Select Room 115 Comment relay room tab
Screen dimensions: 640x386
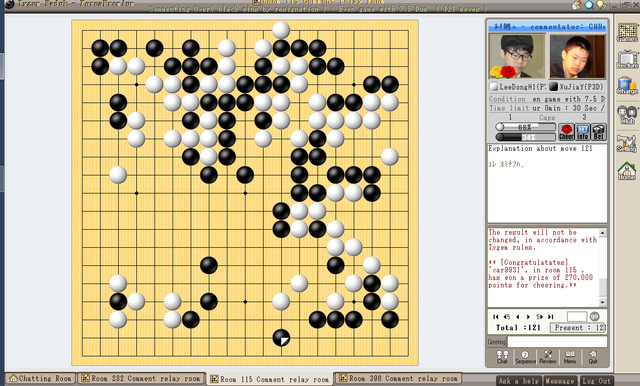click(270, 379)
